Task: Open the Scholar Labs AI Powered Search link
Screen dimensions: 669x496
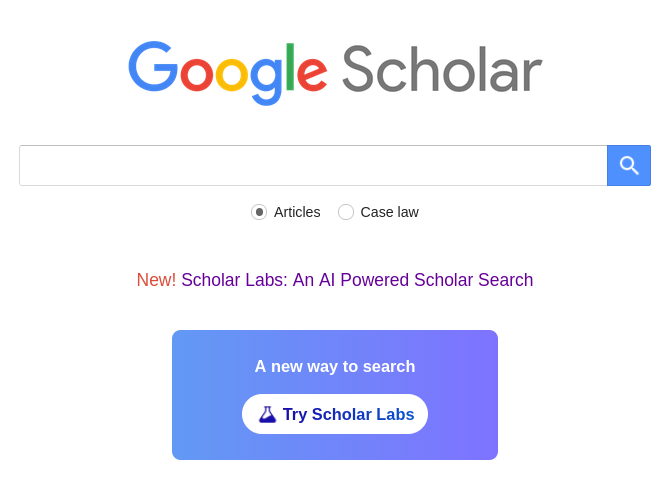Action: [357, 280]
